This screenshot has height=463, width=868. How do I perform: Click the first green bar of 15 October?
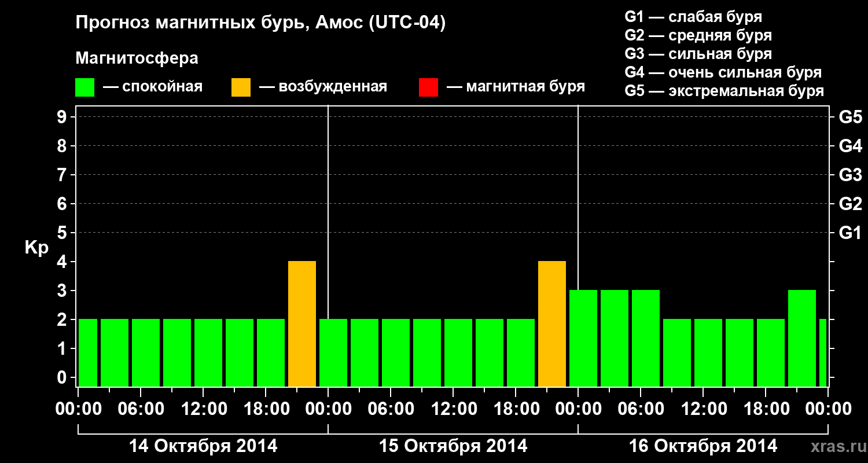(333, 353)
